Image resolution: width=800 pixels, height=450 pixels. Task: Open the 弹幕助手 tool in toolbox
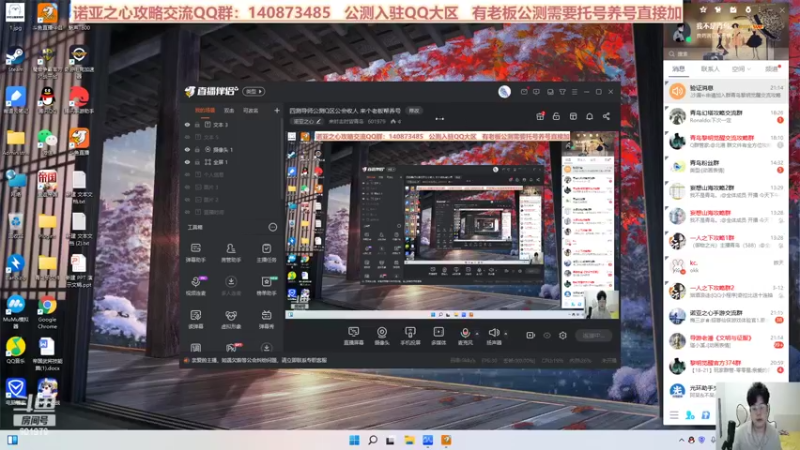click(195, 252)
